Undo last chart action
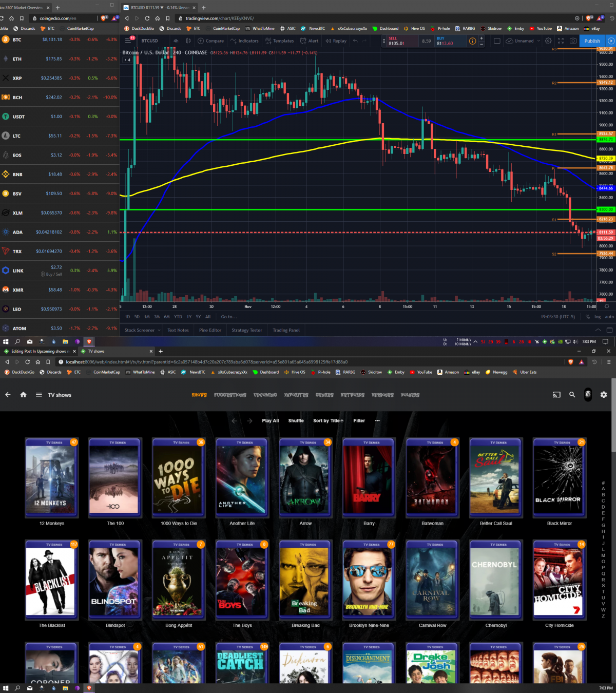The image size is (616, 693). 355,41
